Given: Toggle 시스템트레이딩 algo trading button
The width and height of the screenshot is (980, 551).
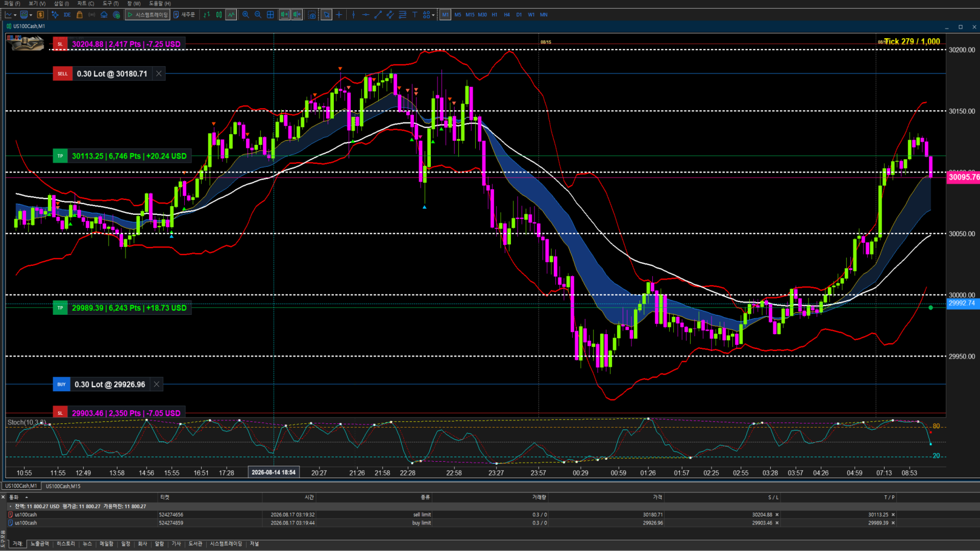Looking at the screenshot, I should (148, 15).
